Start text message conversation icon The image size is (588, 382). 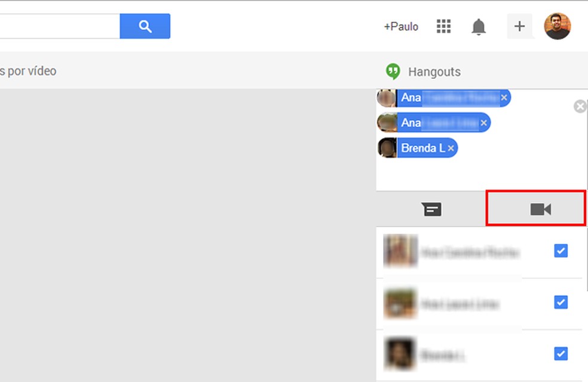tap(431, 209)
